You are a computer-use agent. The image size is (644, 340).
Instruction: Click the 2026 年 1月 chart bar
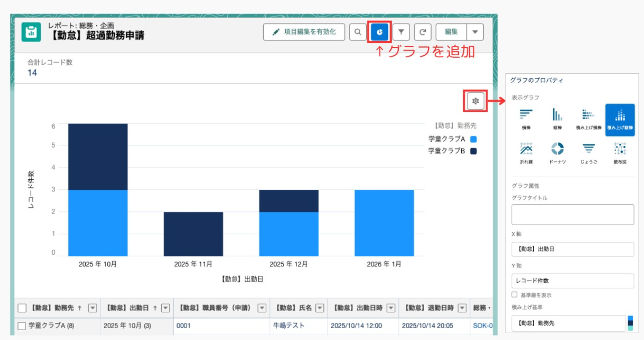click(384, 223)
